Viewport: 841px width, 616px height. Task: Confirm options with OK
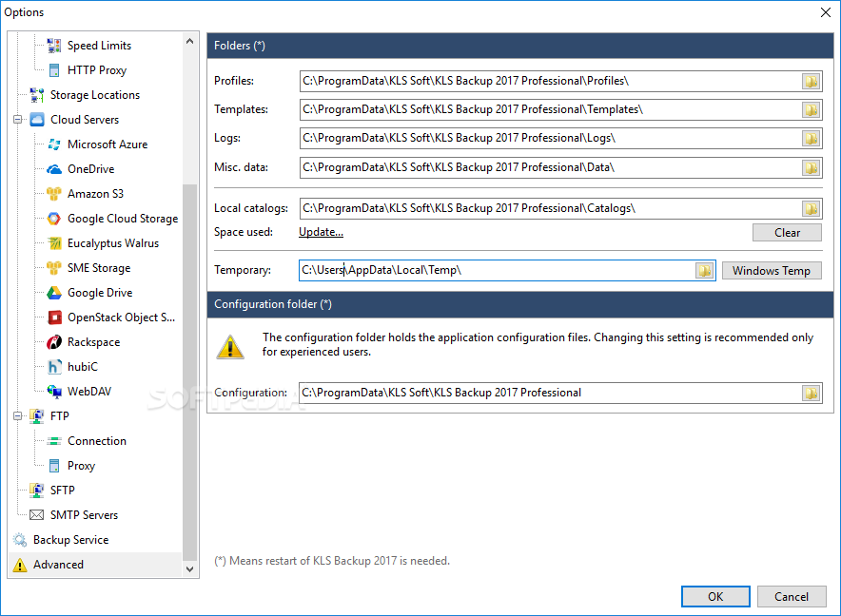click(x=715, y=597)
